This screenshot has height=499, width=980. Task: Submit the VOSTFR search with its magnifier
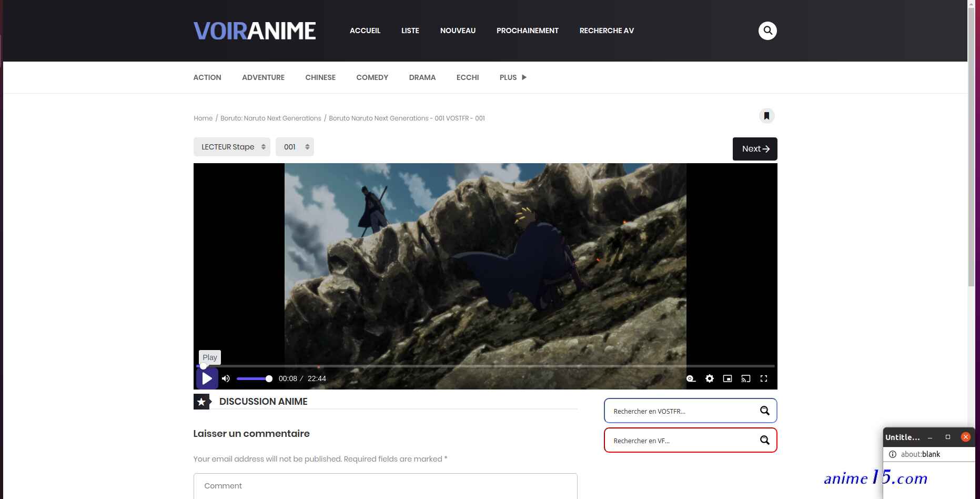click(x=765, y=411)
